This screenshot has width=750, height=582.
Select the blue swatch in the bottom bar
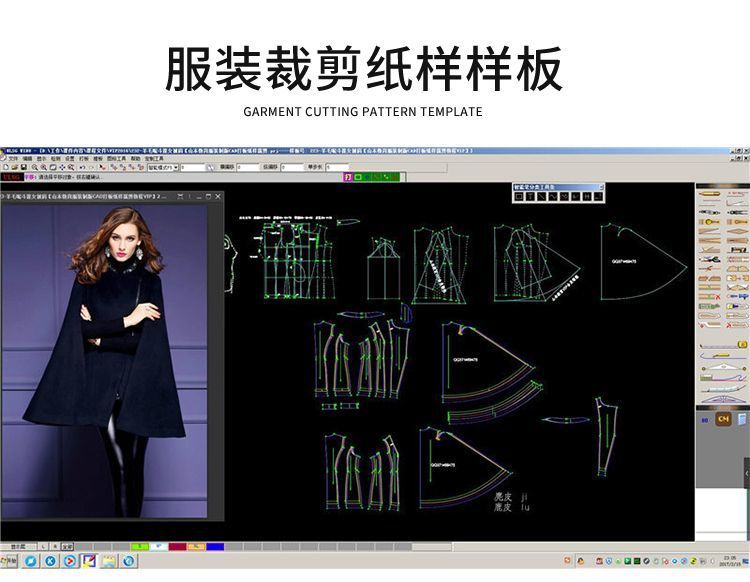tap(215, 547)
